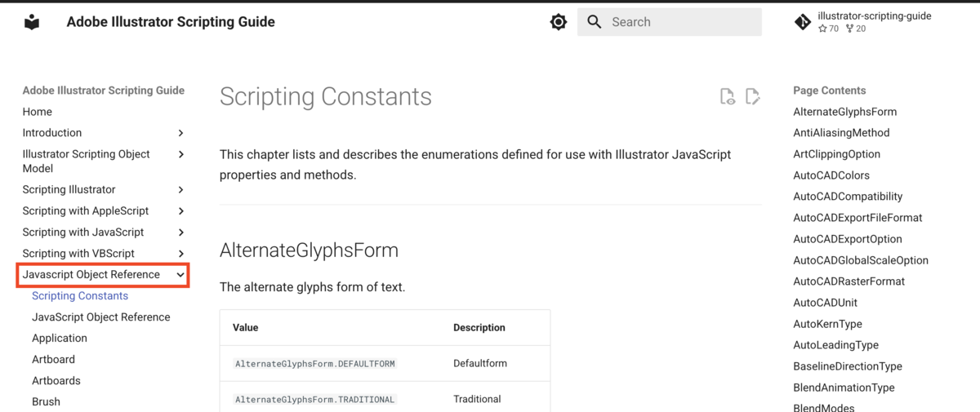
Task: Click the star count icon
Action: (x=822, y=29)
